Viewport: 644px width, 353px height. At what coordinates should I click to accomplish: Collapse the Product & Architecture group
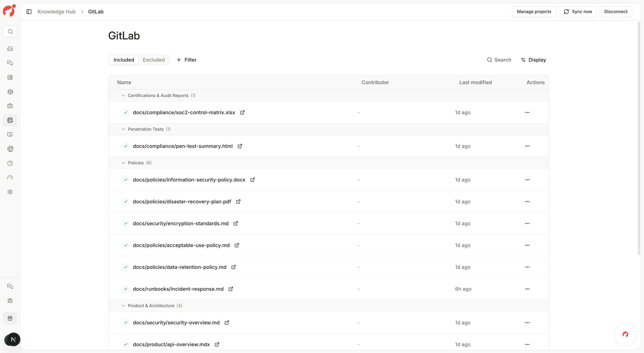123,306
